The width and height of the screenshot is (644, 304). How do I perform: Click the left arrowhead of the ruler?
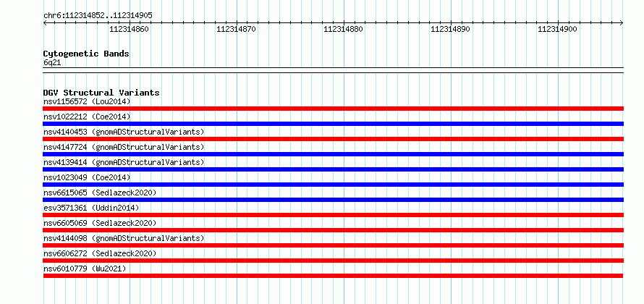(45, 23)
